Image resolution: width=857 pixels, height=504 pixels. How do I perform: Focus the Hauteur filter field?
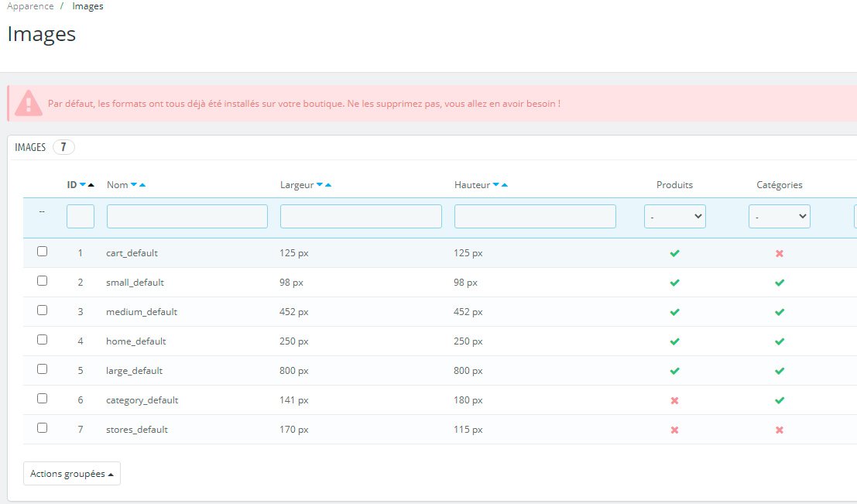(535, 217)
